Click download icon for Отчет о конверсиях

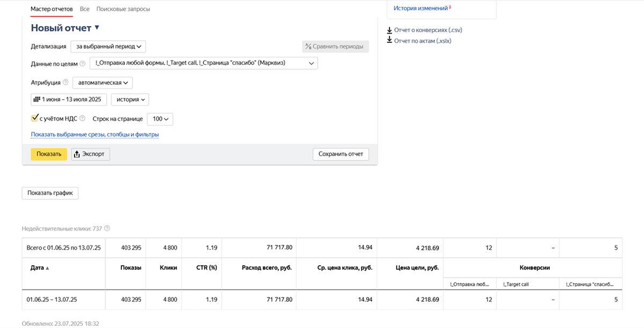390,30
